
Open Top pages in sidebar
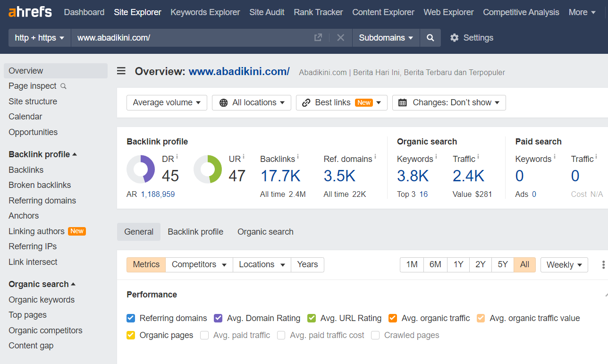tap(27, 315)
